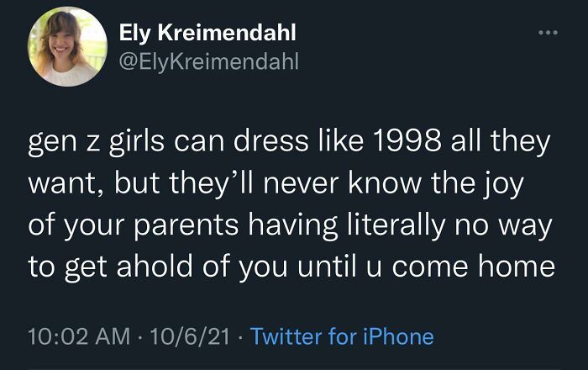Screen dimensions: 588x370
Task: Click the word "until" in the last line
Action: [x=327, y=266]
